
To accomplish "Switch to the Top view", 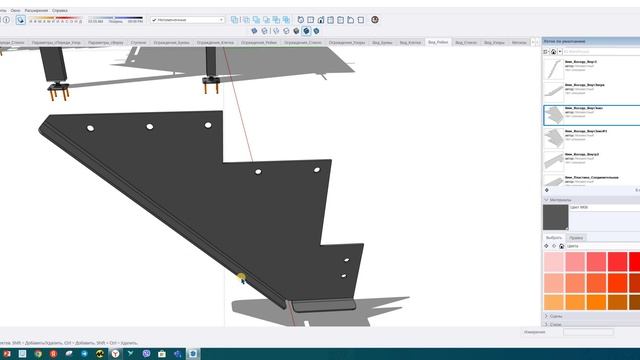I will [311, 20].
